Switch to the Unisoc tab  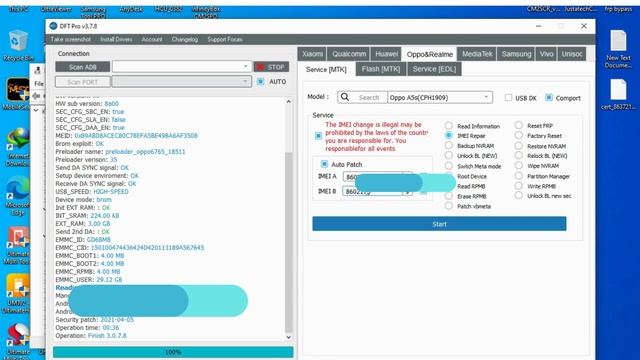[572, 54]
